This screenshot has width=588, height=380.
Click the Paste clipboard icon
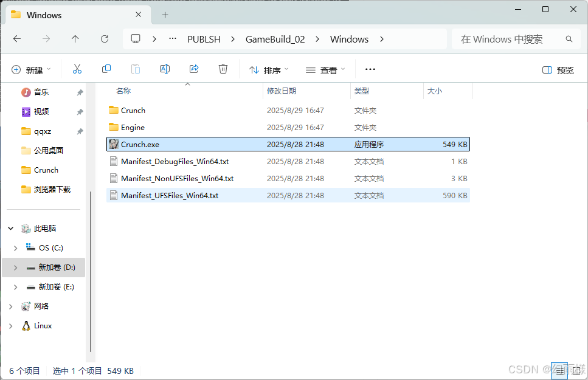pyautogui.click(x=136, y=69)
